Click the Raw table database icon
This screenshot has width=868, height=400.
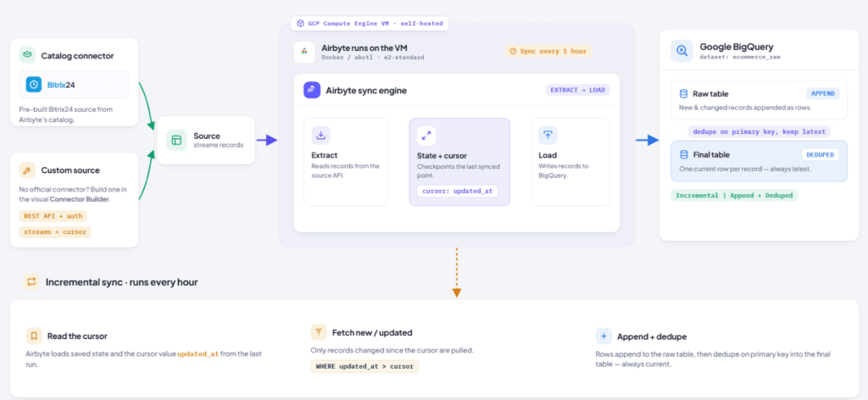(x=683, y=93)
